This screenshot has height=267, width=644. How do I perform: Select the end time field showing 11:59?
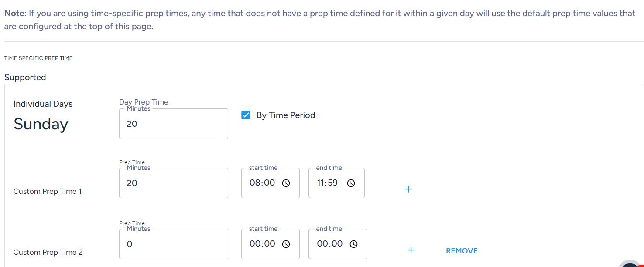pos(327,183)
